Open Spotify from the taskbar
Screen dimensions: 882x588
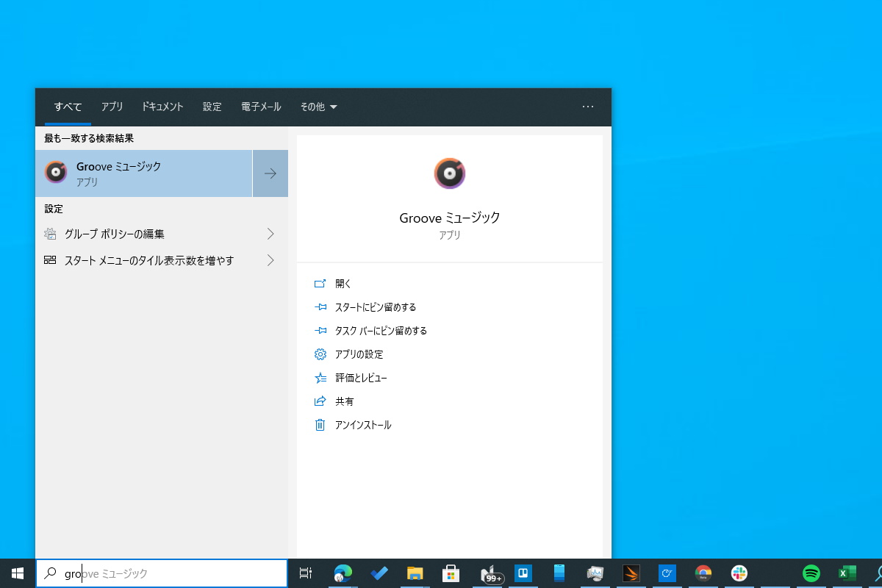point(810,573)
